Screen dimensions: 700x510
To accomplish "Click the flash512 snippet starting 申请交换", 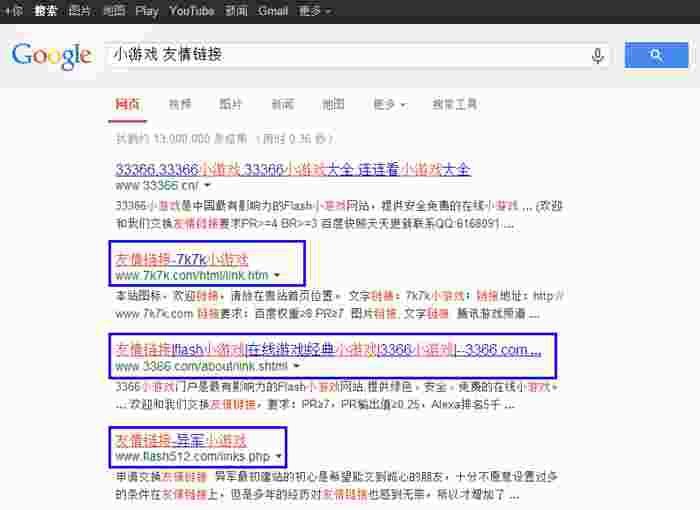I will click(337, 485).
